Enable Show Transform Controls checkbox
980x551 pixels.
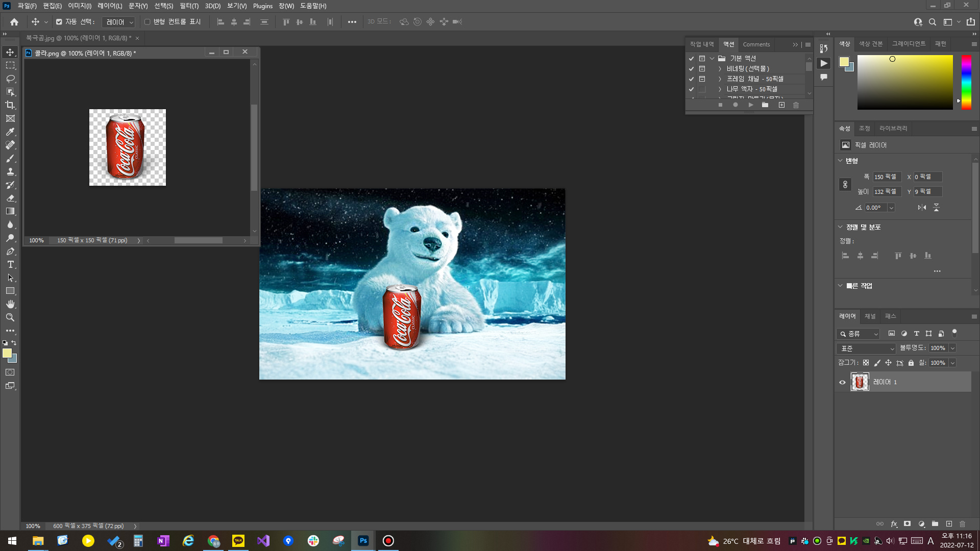147,22
